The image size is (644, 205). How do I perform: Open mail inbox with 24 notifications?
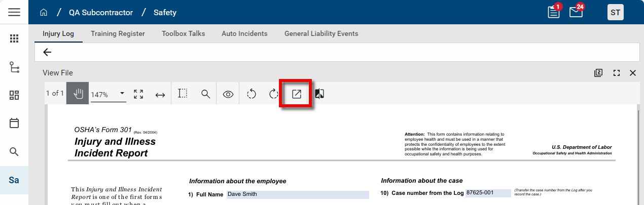coord(576,12)
